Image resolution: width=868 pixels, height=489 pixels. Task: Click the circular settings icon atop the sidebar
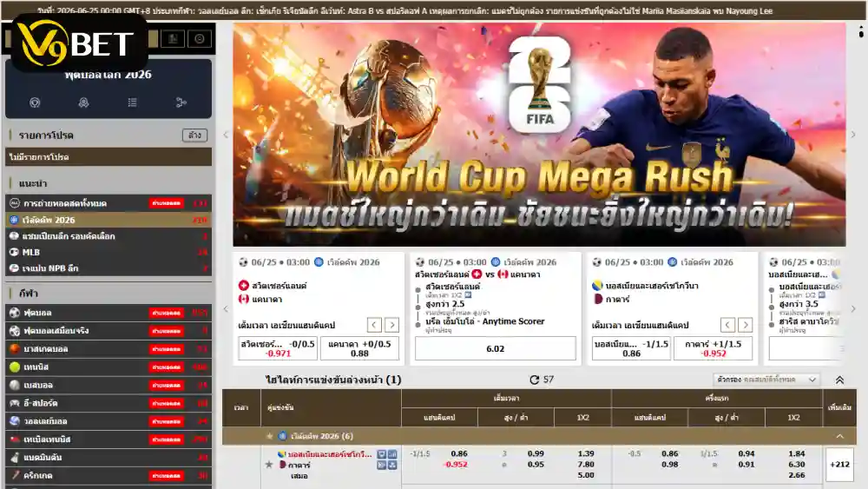pyautogui.click(x=200, y=39)
